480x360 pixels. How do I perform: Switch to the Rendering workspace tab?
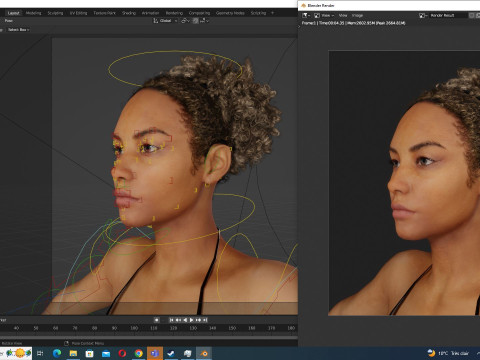[174, 13]
